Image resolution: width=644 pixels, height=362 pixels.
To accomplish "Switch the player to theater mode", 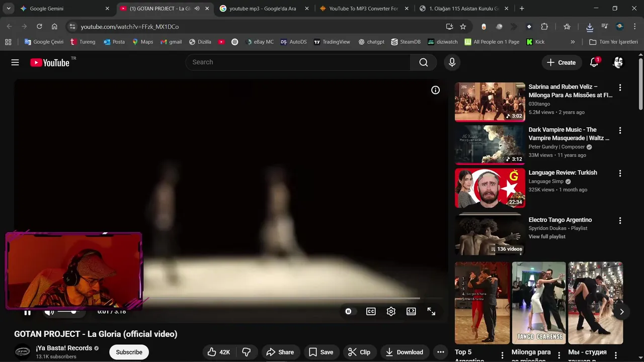I will (x=411, y=312).
